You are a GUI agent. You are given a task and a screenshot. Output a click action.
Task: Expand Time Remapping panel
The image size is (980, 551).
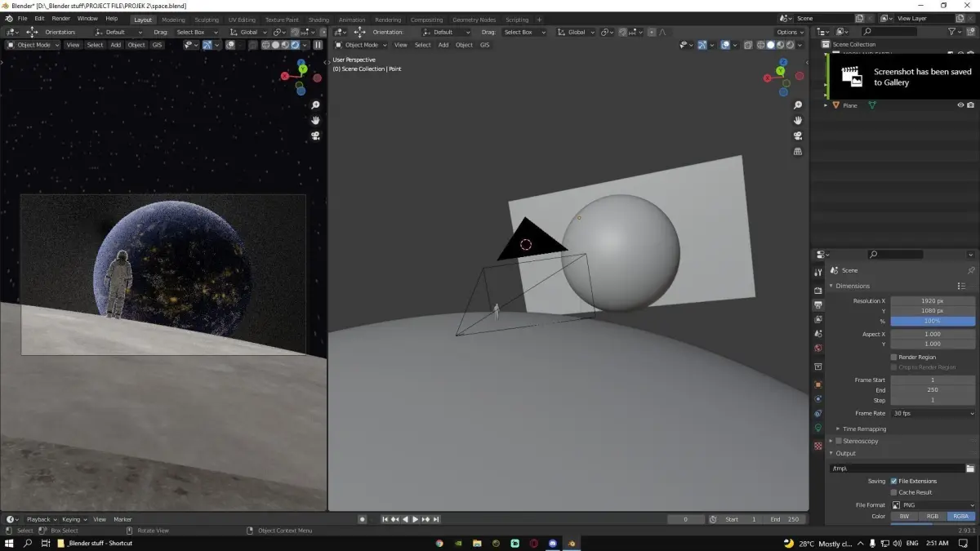click(838, 429)
